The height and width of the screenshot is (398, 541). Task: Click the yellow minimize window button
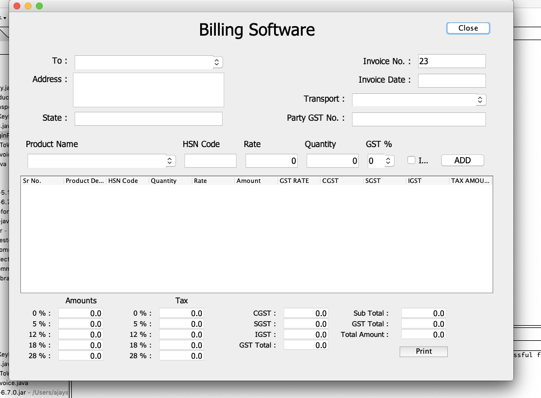click(x=28, y=6)
